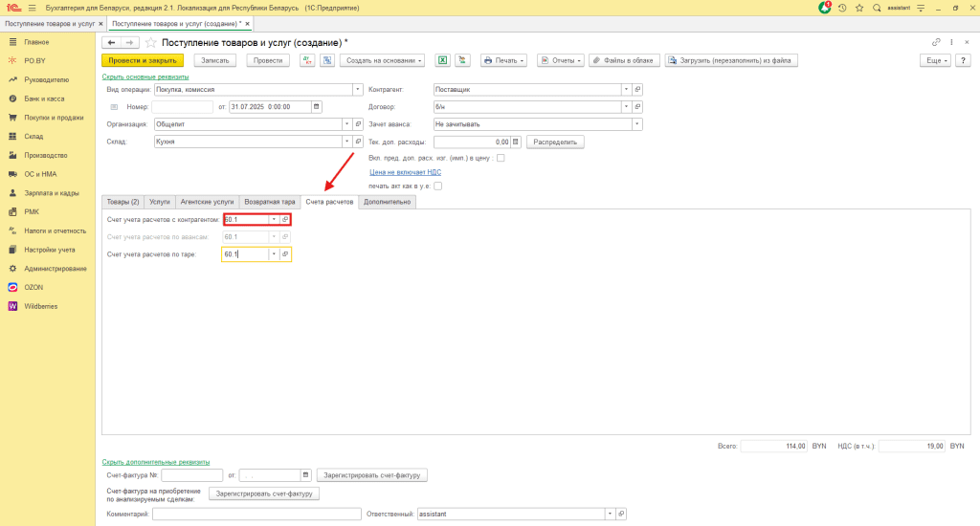Expand the Ответственный dropdown
The image size is (980, 526).
pyautogui.click(x=610, y=515)
